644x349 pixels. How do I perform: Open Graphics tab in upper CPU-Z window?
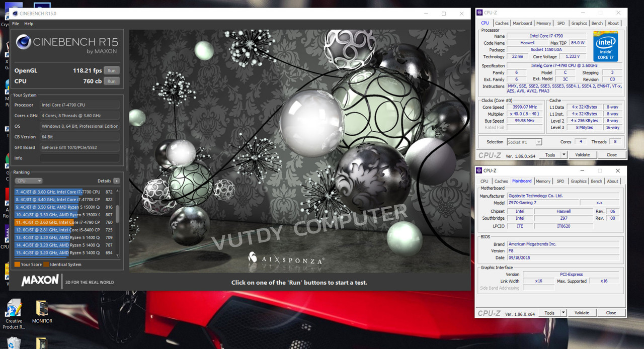click(x=579, y=23)
